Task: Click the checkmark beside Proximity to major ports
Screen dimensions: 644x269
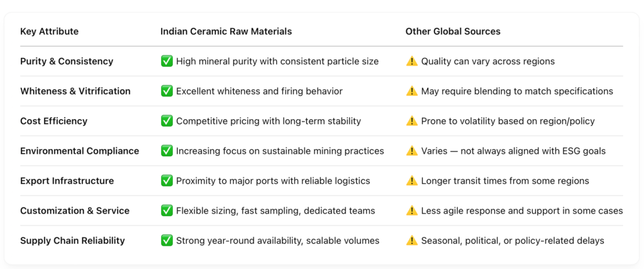Action: (167, 181)
